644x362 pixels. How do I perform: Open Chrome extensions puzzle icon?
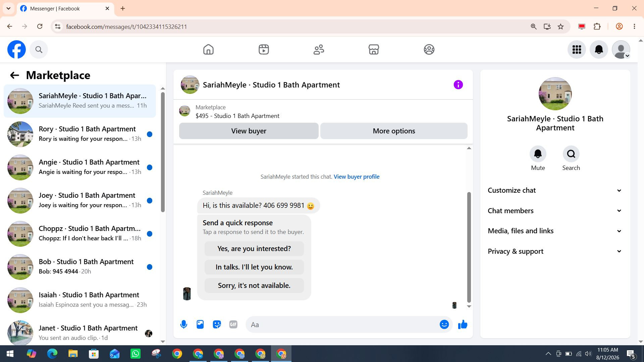pos(597,26)
